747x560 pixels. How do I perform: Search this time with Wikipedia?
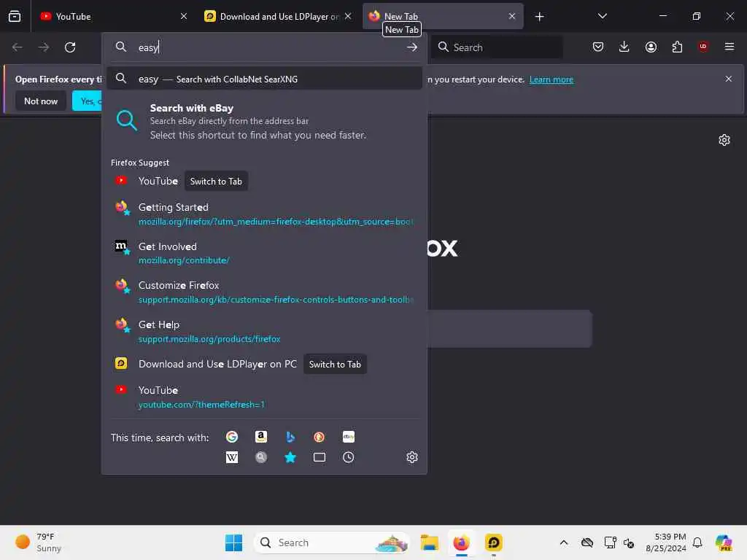(232, 457)
